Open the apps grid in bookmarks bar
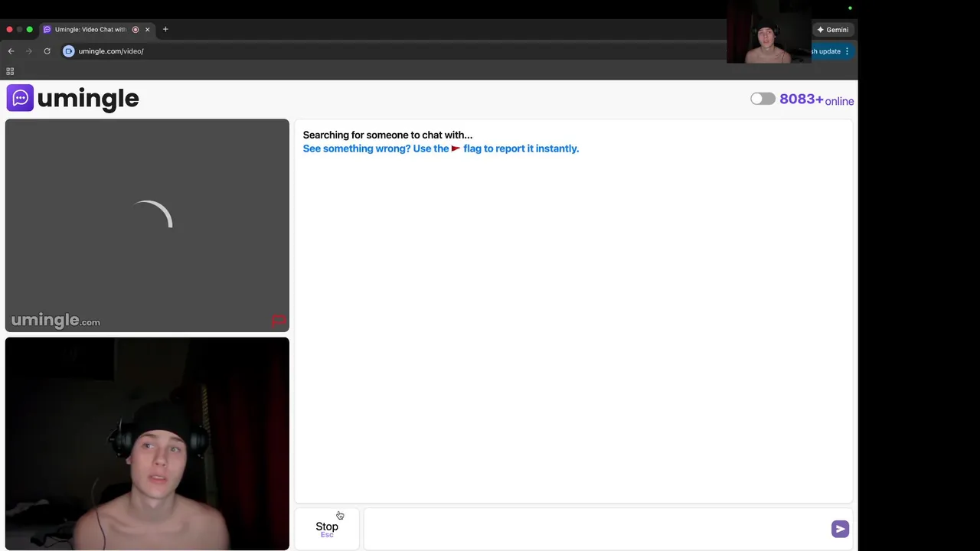This screenshot has height=551, width=980. (10, 71)
